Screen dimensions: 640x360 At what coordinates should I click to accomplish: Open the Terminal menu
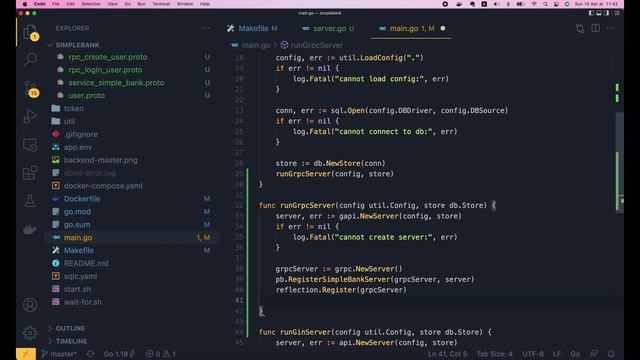pos(161,4)
